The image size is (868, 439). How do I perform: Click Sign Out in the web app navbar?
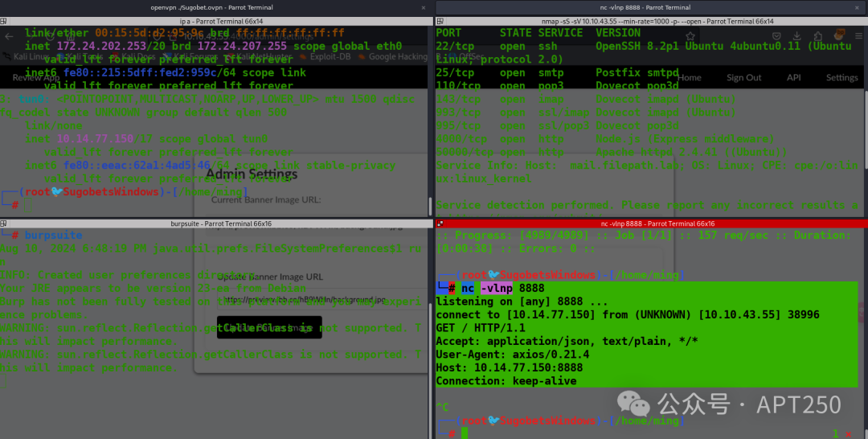pos(744,77)
